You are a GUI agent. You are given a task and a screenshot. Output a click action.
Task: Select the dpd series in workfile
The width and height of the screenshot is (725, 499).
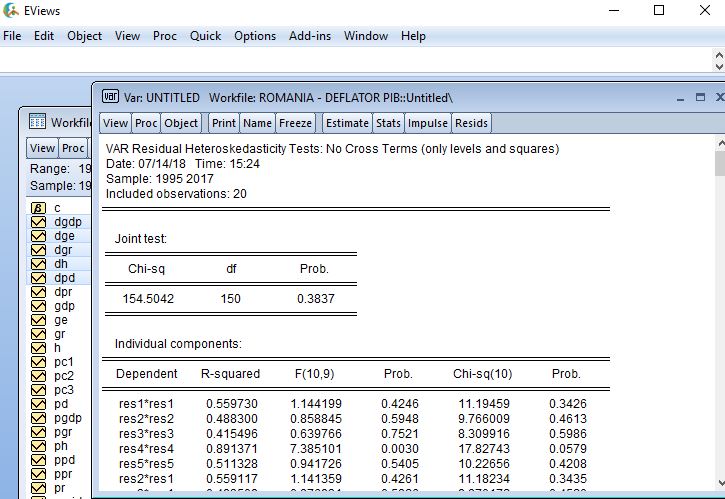[63, 278]
